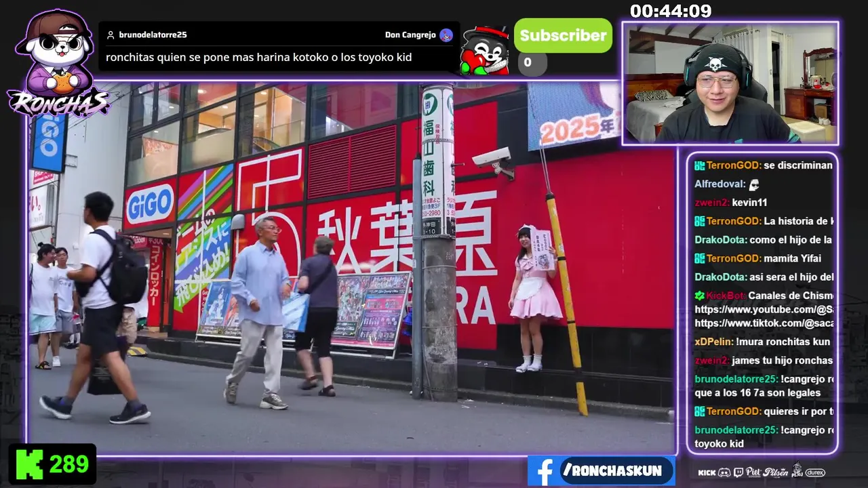Click the Pilsen sponsor logo
868x488 pixels.
coord(776,472)
